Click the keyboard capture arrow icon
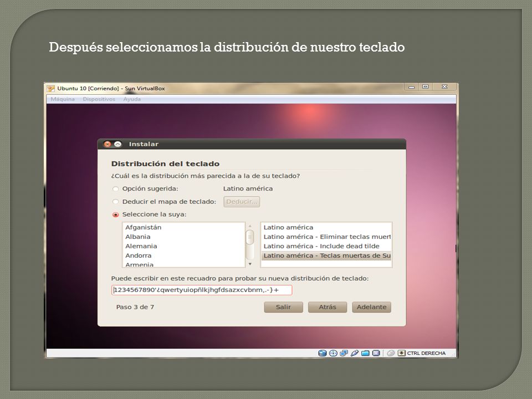 [x=401, y=353]
